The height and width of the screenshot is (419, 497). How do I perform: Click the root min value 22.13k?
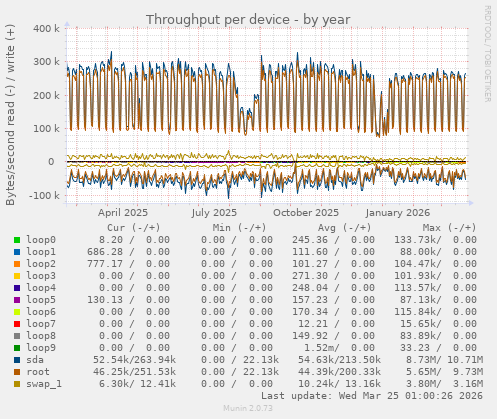click(261, 372)
